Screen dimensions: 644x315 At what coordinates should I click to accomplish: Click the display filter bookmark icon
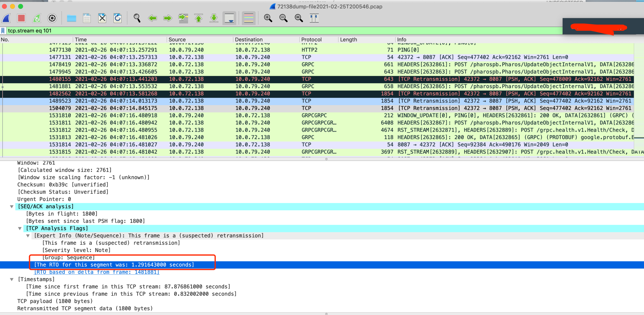tap(3, 31)
